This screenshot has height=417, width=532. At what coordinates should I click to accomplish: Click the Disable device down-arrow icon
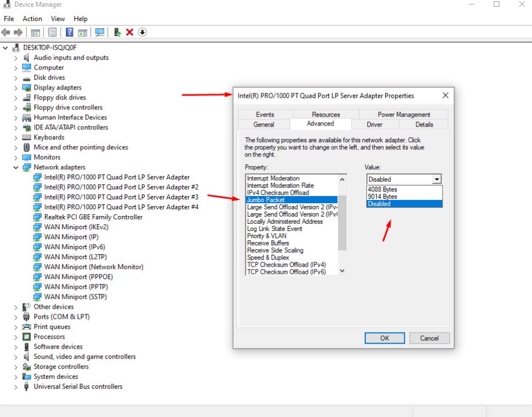pos(142,32)
